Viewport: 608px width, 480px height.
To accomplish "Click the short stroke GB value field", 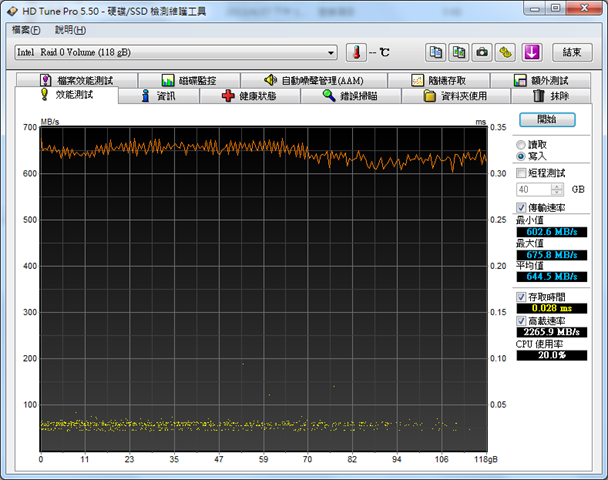I will point(531,189).
